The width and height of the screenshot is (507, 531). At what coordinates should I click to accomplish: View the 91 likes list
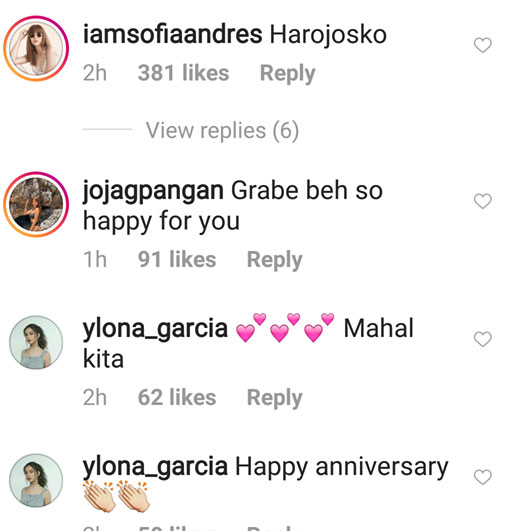(177, 260)
